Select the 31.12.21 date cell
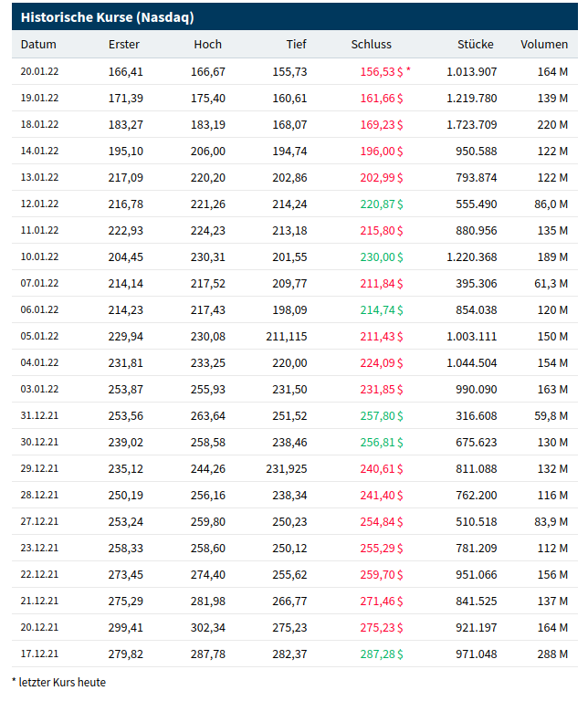The height and width of the screenshot is (701, 588). click(x=39, y=415)
